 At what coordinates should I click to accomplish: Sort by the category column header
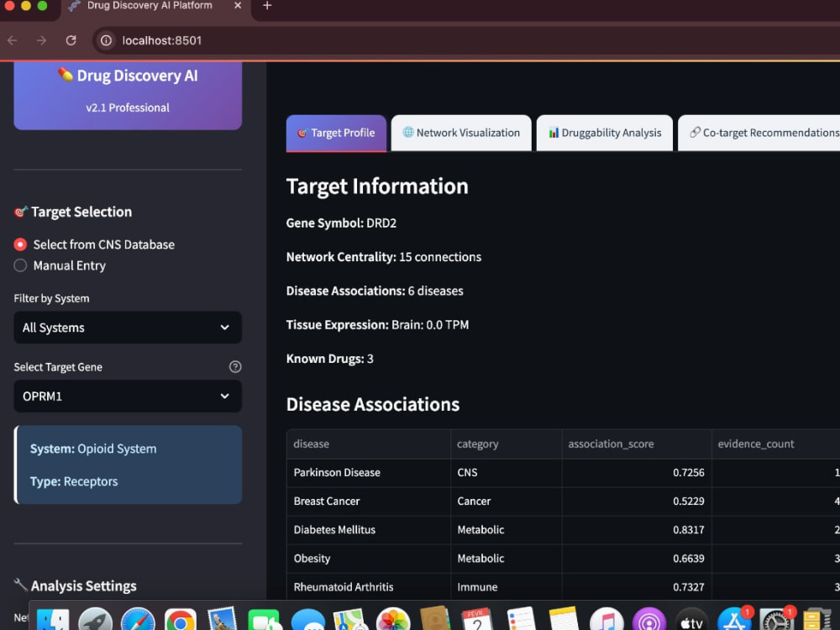tap(507, 444)
